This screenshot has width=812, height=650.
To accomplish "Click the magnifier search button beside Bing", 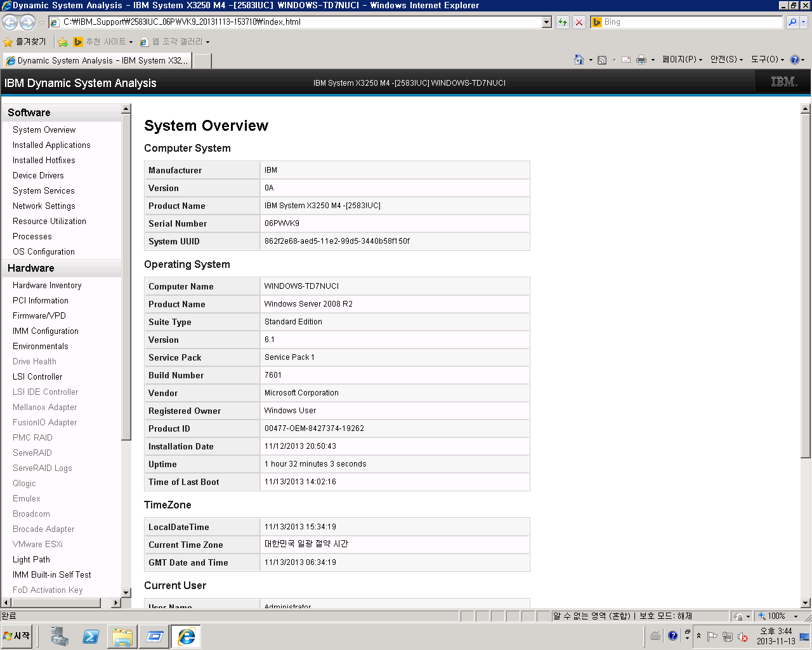I will tap(792, 22).
